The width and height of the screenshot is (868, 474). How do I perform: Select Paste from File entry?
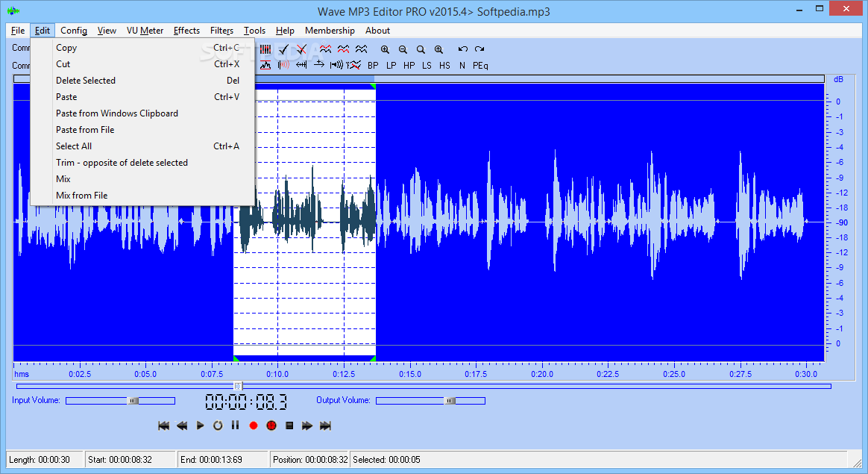(143, 130)
